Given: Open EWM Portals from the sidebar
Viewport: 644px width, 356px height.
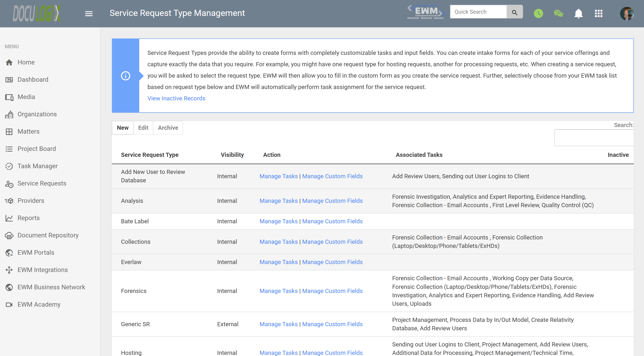Looking at the screenshot, I should tap(36, 252).
